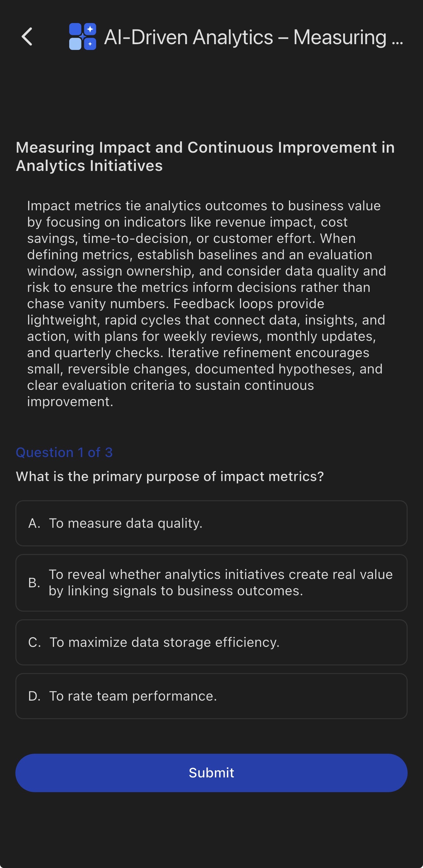Submit the selected quiz answer

coord(211,773)
